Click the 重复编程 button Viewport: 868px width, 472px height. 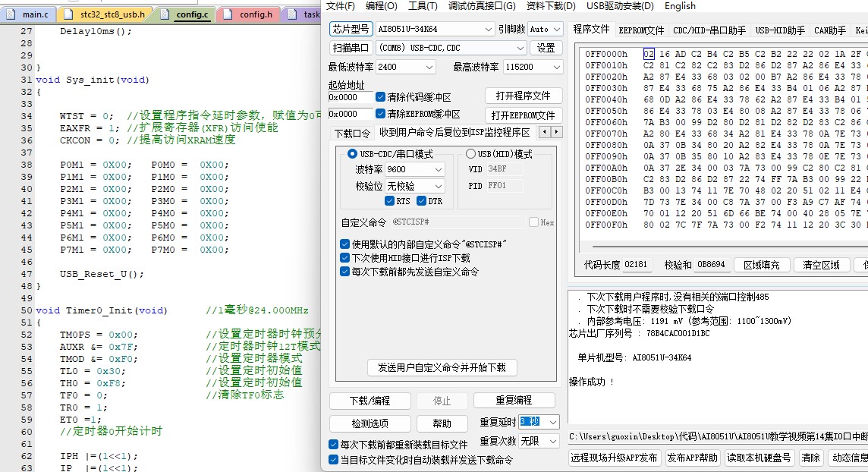point(514,400)
